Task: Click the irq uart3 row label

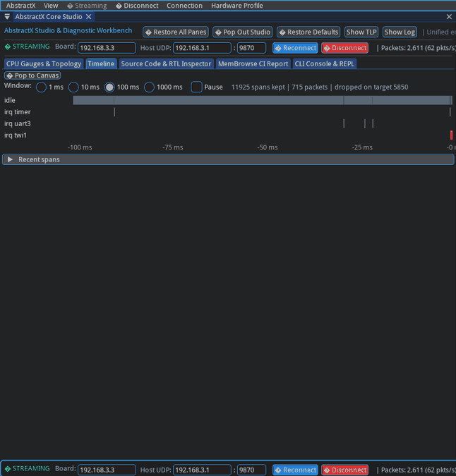Action: 18,123
